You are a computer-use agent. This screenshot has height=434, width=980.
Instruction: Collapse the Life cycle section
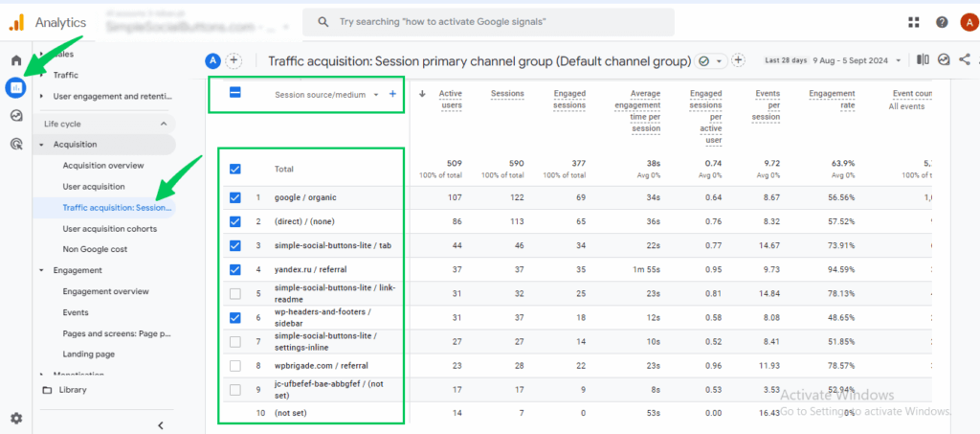tap(163, 124)
